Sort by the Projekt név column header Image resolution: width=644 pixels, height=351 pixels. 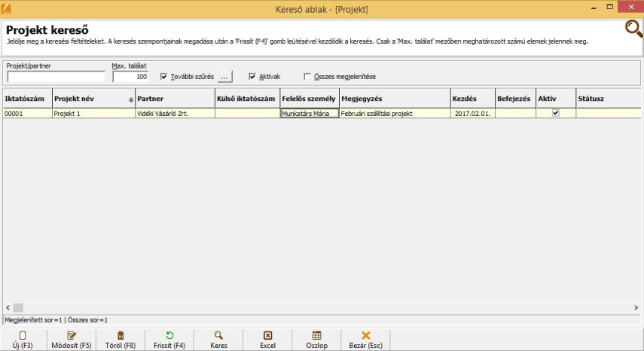click(x=89, y=99)
